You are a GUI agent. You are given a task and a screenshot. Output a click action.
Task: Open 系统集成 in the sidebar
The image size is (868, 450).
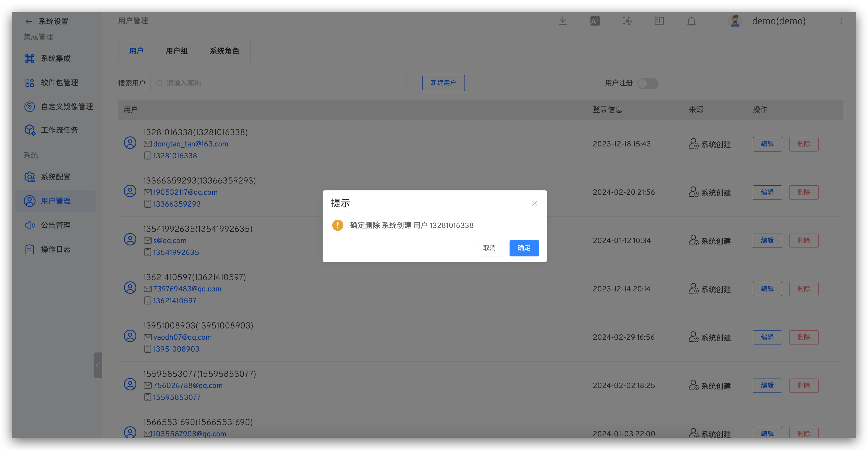pos(56,58)
